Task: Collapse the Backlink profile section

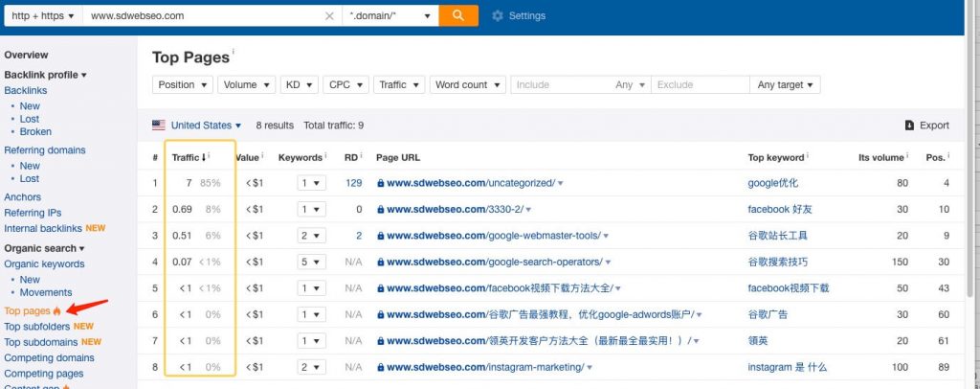Action: pos(46,75)
